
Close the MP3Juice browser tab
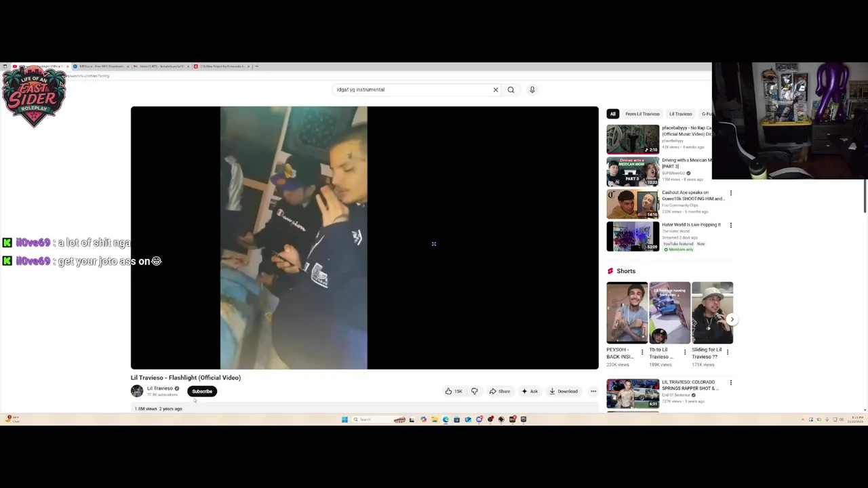tap(127, 66)
